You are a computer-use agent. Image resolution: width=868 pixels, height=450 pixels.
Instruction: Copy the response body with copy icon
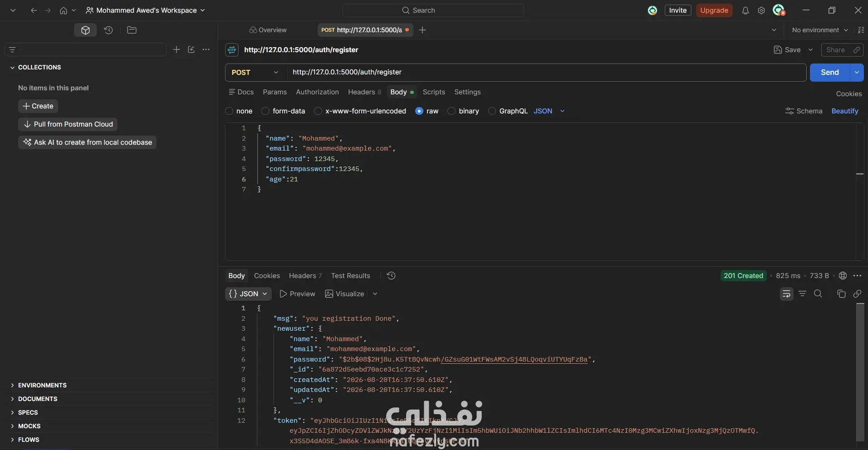(x=841, y=294)
